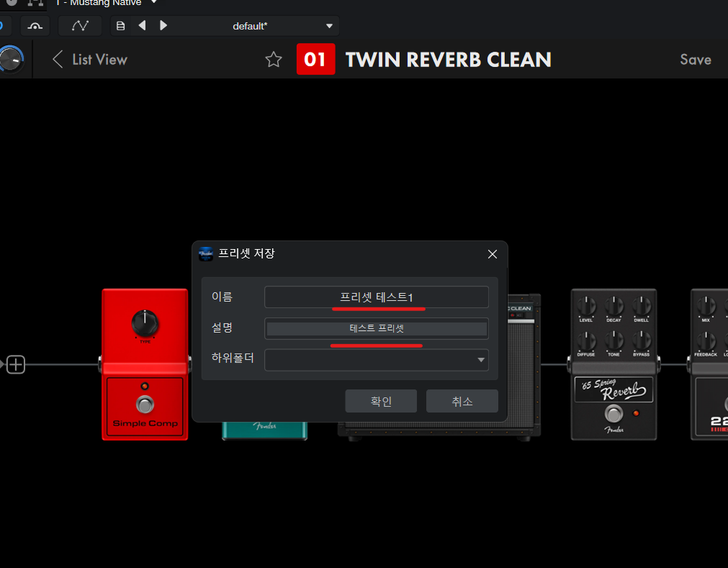Close the 프리셋 저장 dialog

[493, 254]
